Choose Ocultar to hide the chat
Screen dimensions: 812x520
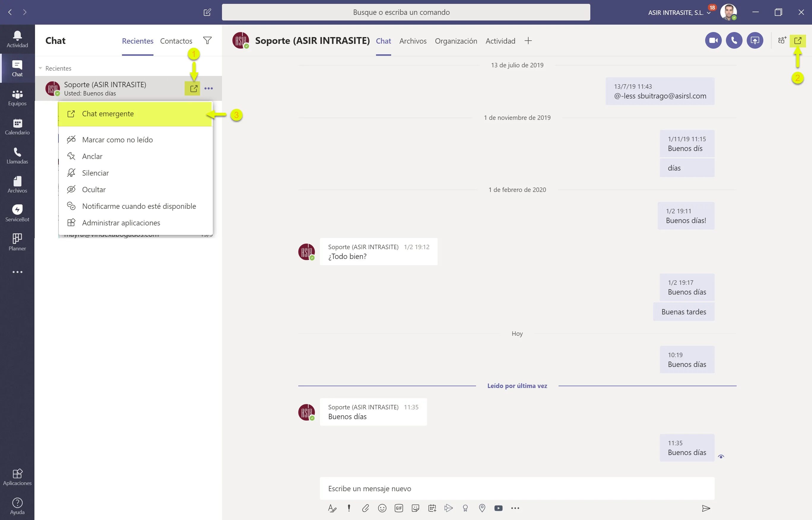pos(93,190)
